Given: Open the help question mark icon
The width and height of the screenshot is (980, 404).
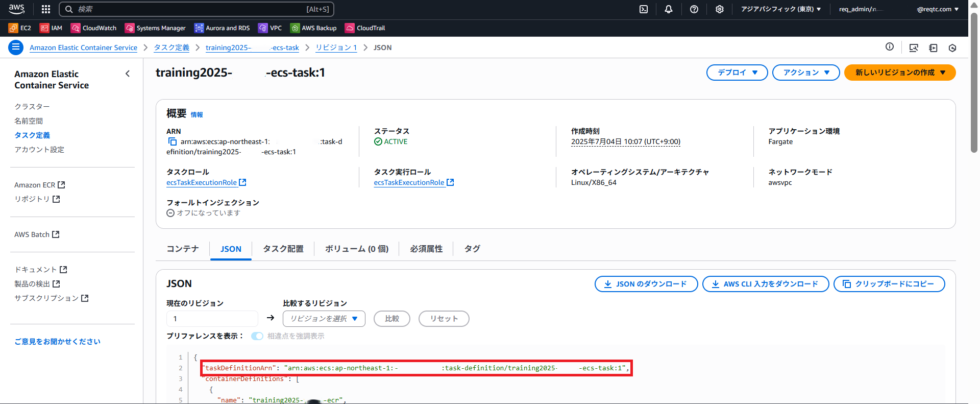Looking at the screenshot, I should pos(694,9).
